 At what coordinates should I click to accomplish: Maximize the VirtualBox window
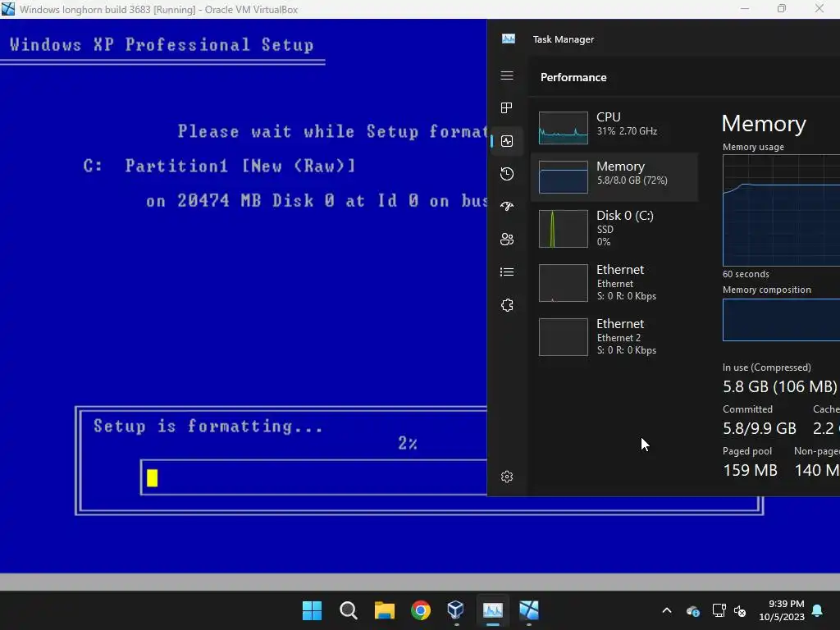click(782, 8)
